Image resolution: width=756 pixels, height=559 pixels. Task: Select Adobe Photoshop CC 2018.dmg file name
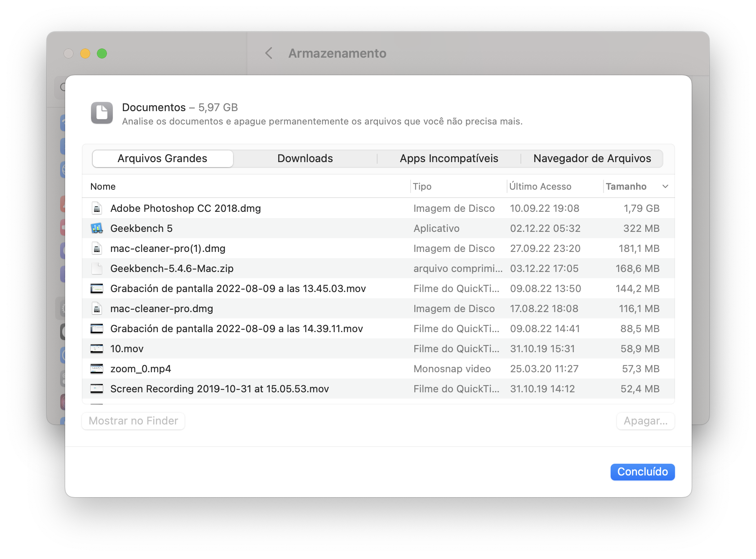(x=185, y=208)
